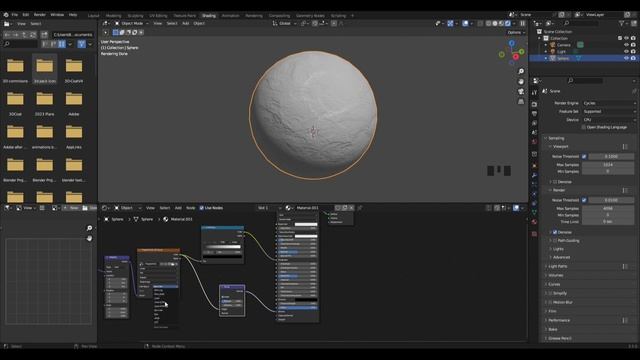640x360 pixels.
Task: Open the viewport Options button
Action: click(x=516, y=32)
